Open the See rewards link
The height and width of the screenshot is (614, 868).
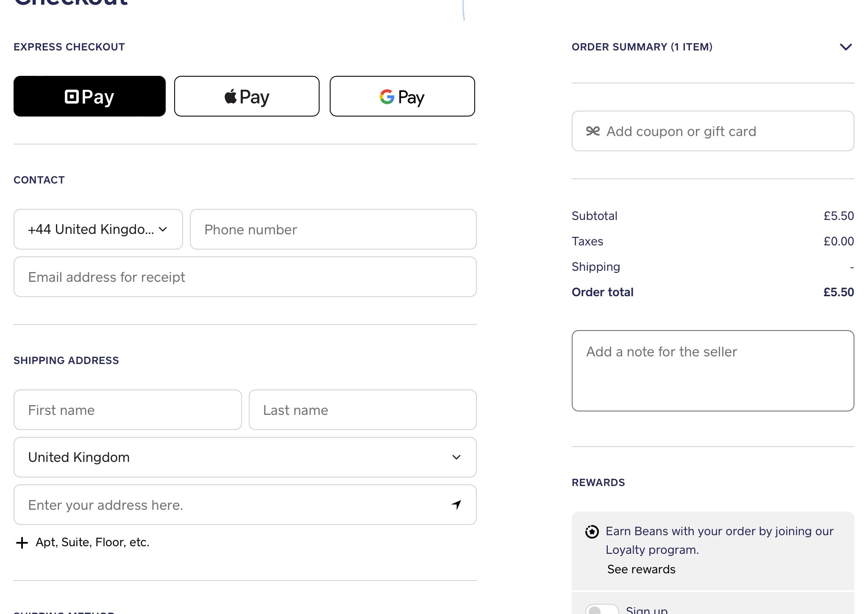click(641, 569)
